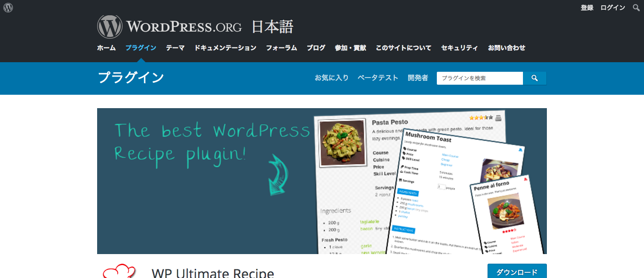Go to ホーム menu item
This screenshot has height=278, width=644.
(x=106, y=48)
